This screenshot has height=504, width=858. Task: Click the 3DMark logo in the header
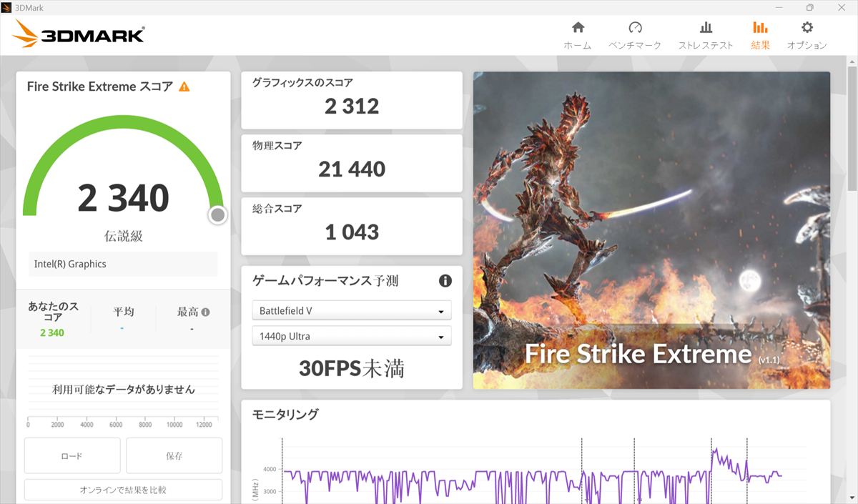[x=79, y=34]
